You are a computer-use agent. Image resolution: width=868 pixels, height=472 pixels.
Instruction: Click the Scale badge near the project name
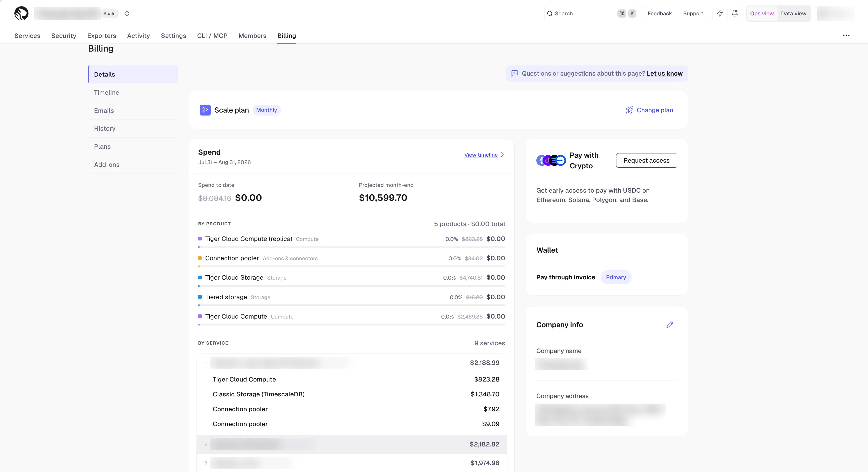[110, 13]
